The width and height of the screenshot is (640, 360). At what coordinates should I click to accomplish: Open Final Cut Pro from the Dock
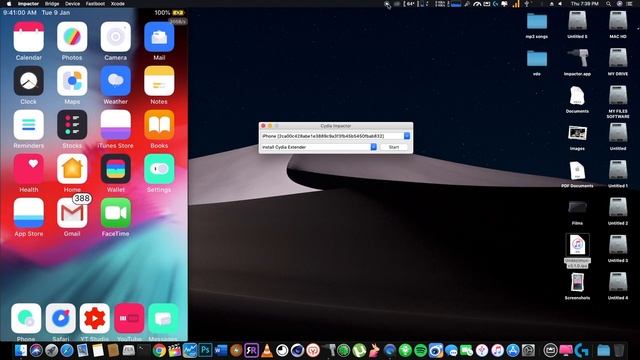175,350
